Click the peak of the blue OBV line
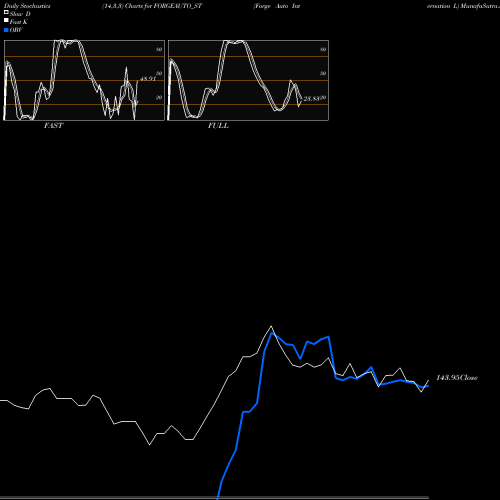This screenshot has height=500, width=500. [x=272, y=333]
